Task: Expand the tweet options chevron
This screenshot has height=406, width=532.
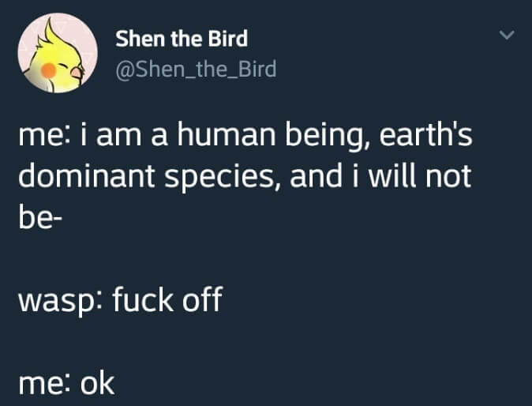Action: (x=508, y=36)
